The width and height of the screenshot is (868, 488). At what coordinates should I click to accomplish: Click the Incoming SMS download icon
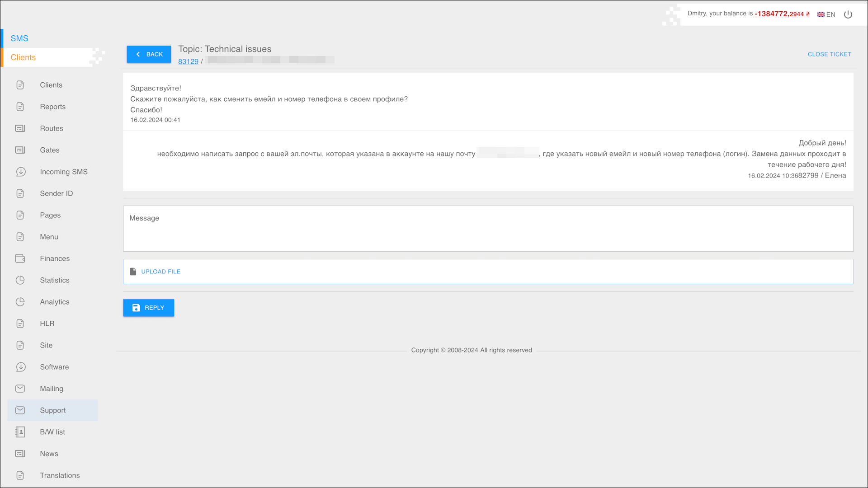(20, 172)
